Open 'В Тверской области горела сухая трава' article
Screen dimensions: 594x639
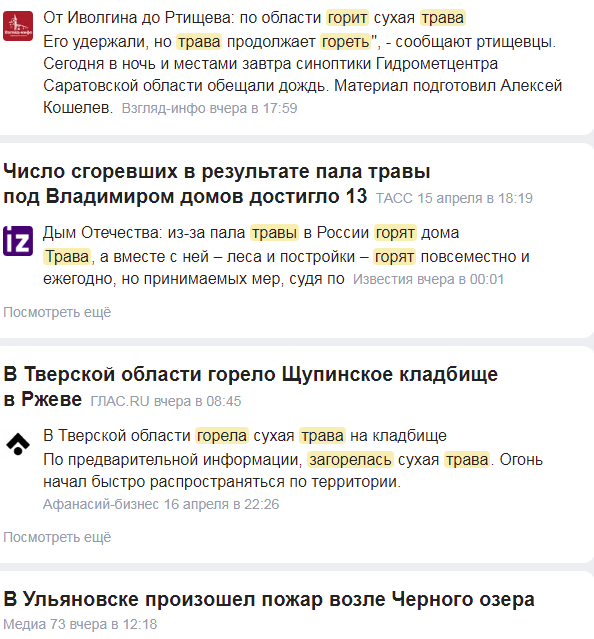click(245, 436)
